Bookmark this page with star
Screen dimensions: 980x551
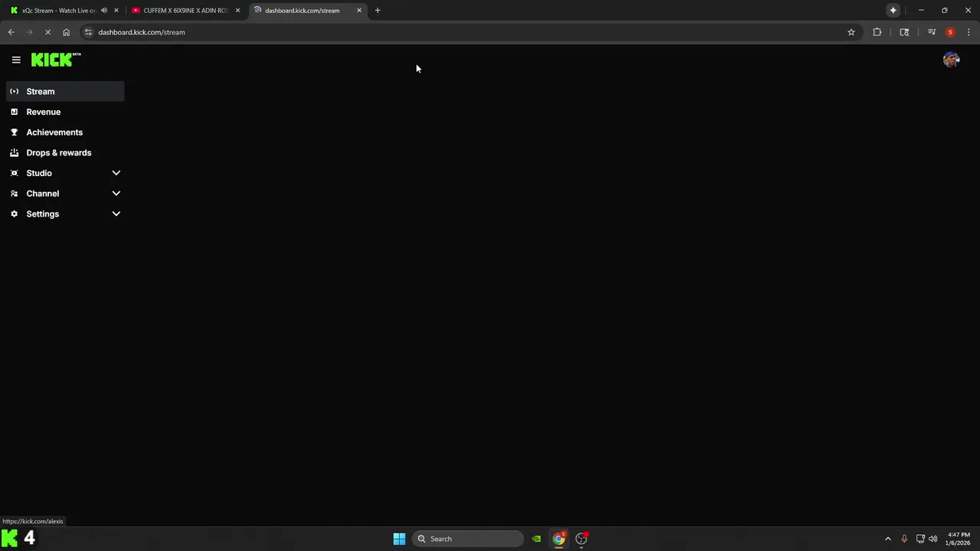(851, 32)
